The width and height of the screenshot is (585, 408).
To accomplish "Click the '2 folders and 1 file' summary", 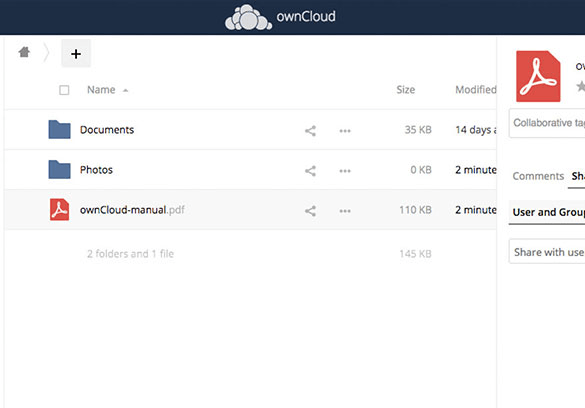I will [x=131, y=254].
